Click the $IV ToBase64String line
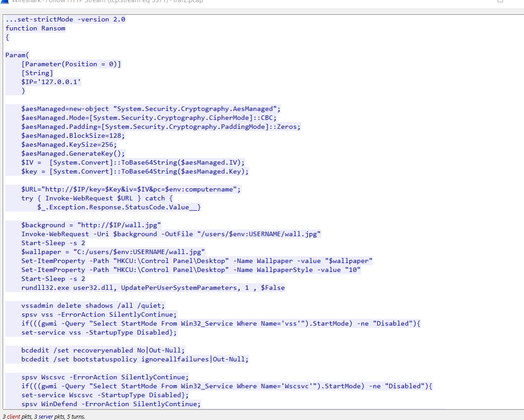Screen dimensions: 524x420 pos(133,162)
